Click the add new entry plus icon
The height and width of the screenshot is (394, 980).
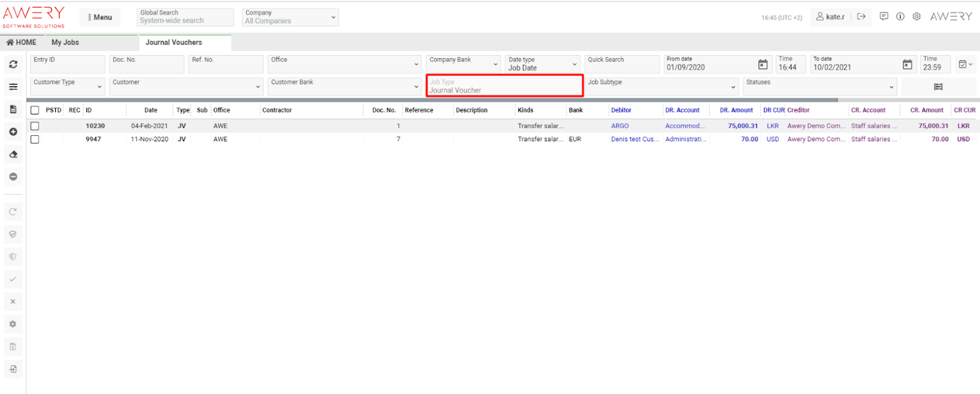(x=13, y=132)
